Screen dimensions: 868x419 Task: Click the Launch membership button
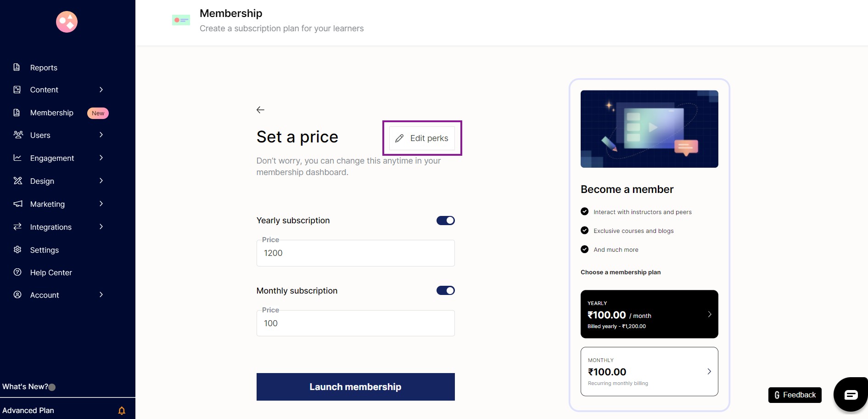pos(355,387)
